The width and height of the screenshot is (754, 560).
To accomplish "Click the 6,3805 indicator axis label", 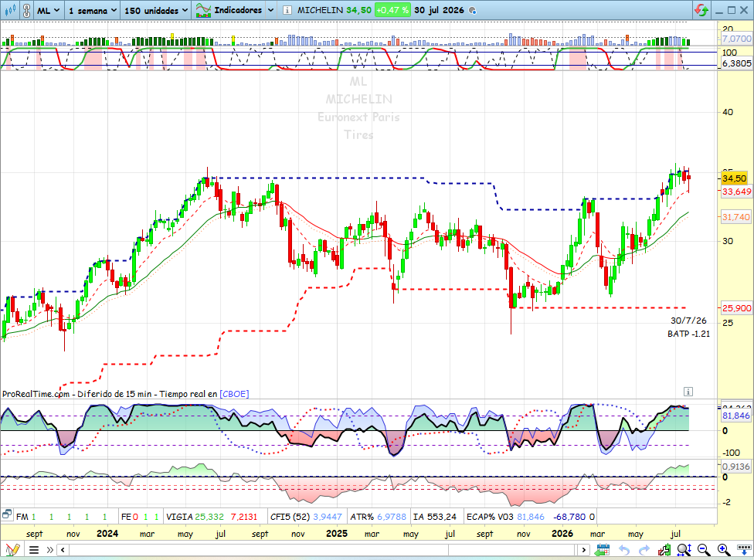I will click(736, 63).
